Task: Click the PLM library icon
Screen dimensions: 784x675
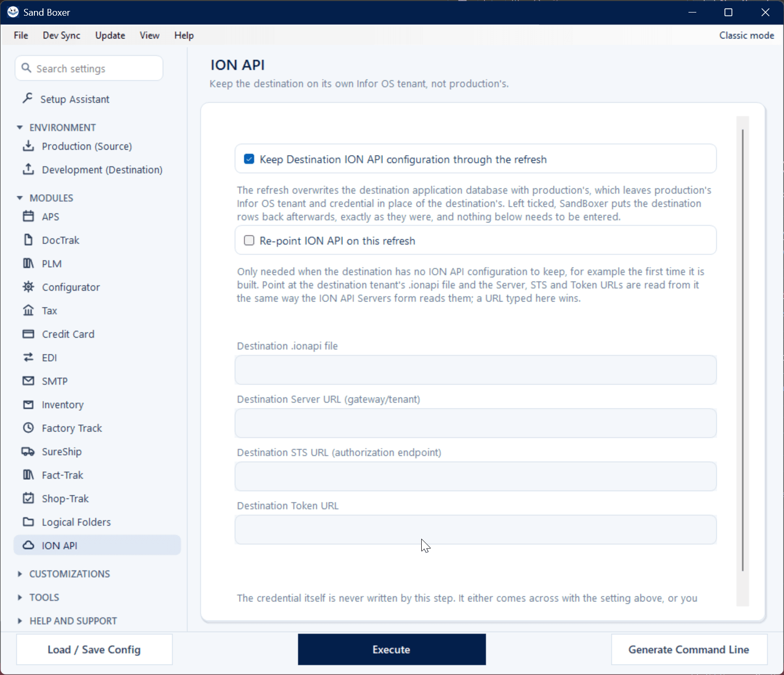Action: tap(29, 263)
